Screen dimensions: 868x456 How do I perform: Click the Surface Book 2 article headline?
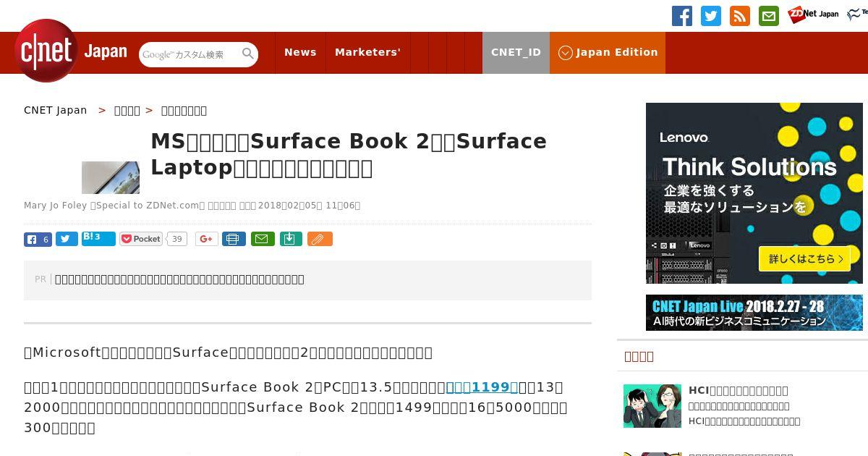349,154
